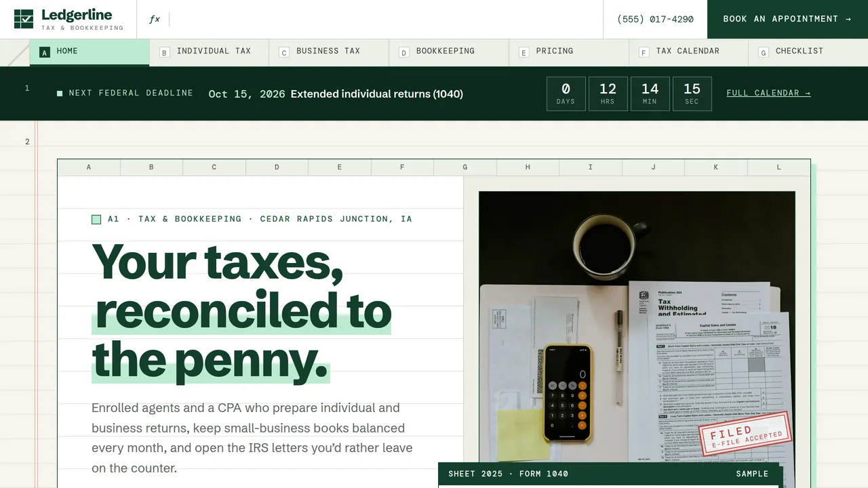Call the phone number (555) 017-4290
The height and width of the screenshot is (488, 868).
point(655,19)
